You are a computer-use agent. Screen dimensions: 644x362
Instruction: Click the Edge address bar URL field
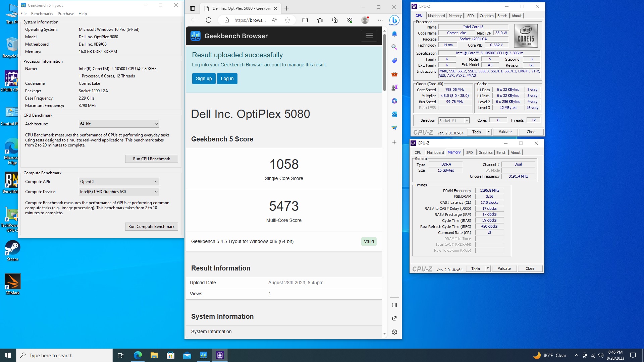[250, 20]
